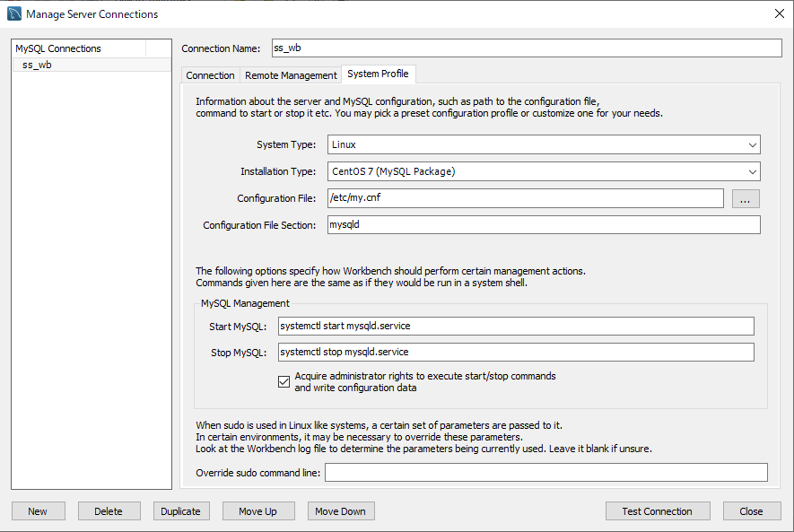Screen dimensions: 794x532
Task: Expand the Installation Type dropdown
Action: (x=544, y=171)
